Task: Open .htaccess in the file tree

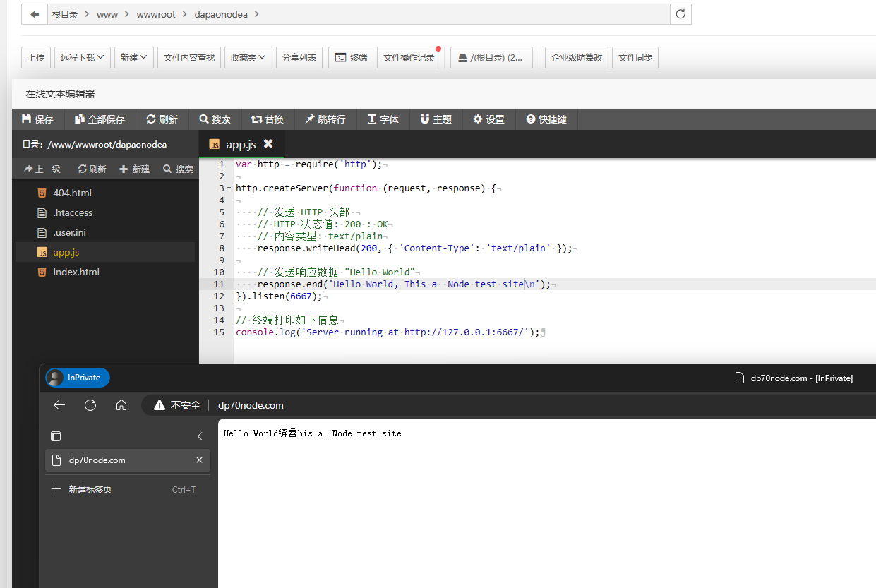Action: pyautogui.click(x=104, y=212)
